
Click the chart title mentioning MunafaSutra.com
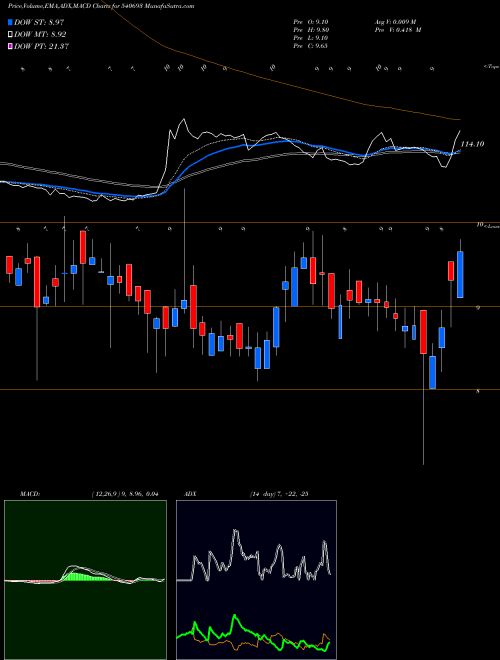pos(101,7)
